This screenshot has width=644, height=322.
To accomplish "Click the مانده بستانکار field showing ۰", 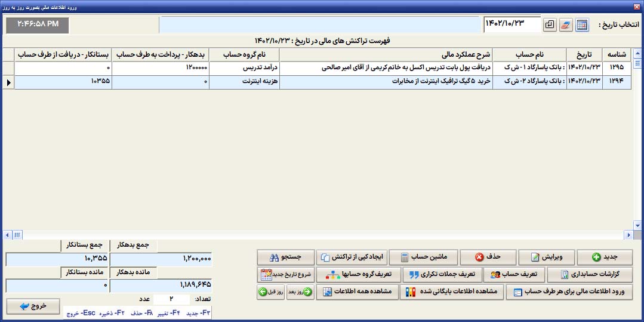I will click(x=57, y=286).
